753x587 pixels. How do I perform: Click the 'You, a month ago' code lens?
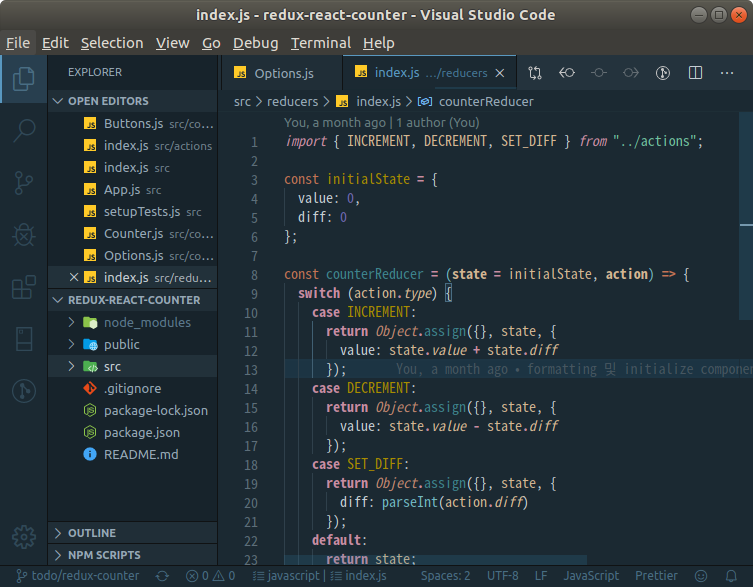[335, 123]
